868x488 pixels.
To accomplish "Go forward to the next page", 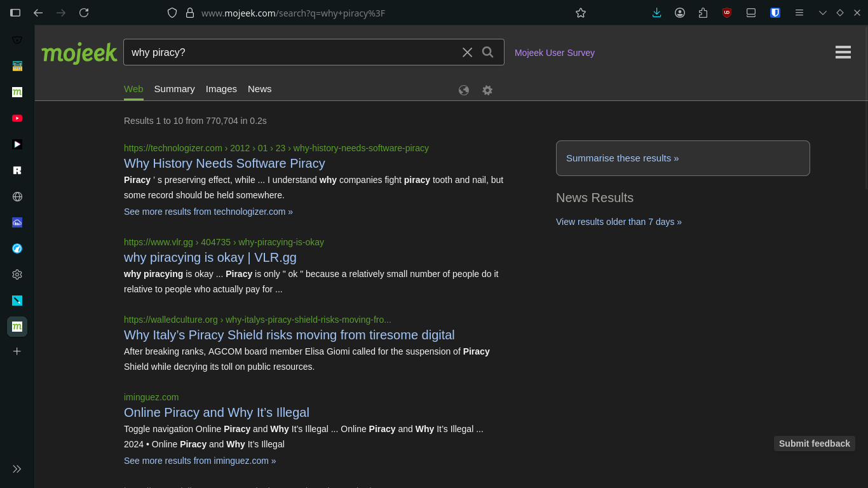I will [x=61, y=13].
